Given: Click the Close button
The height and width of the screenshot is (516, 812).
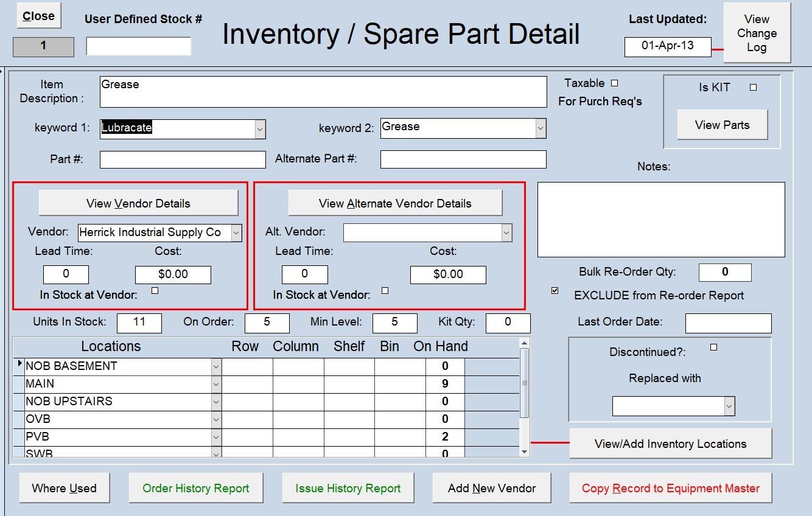Looking at the screenshot, I should coord(38,15).
